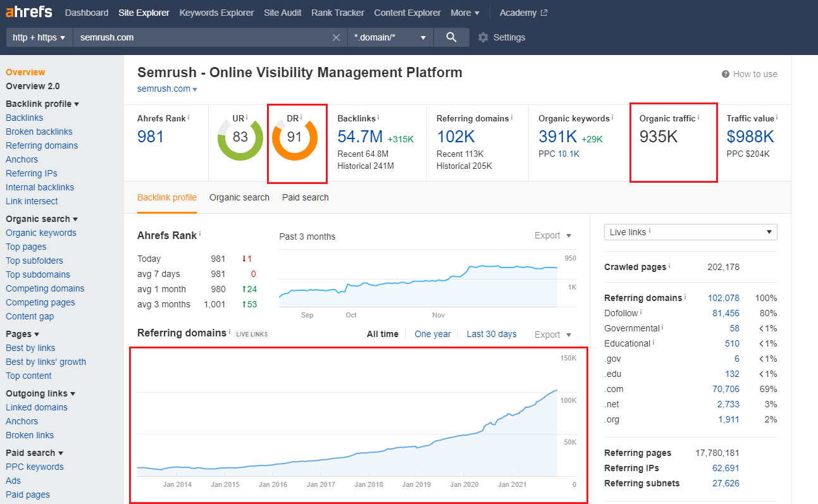Collapse the Paid search sidebar section
The height and width of the screenshot is (504, 818).
click(x=34, y=453)
